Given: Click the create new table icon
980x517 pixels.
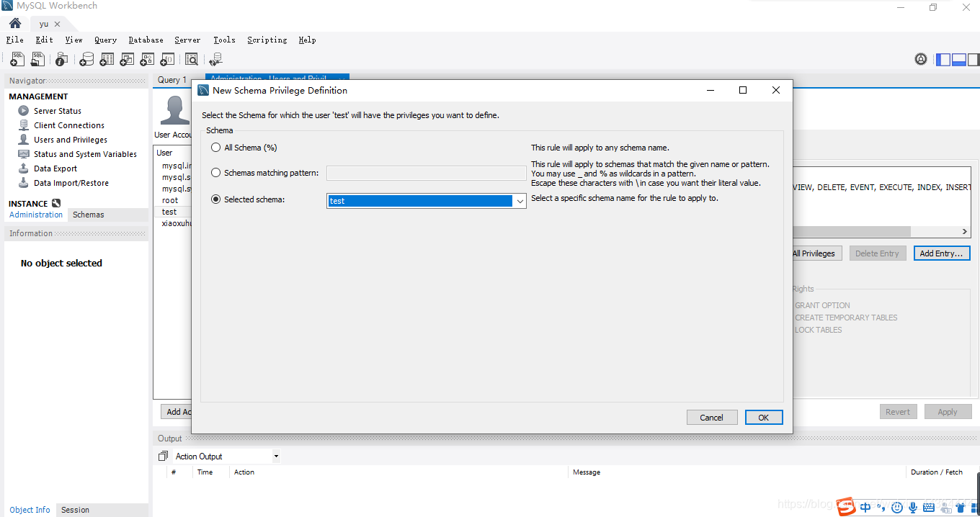Looking at the screenshot, I should pos(106,60).
